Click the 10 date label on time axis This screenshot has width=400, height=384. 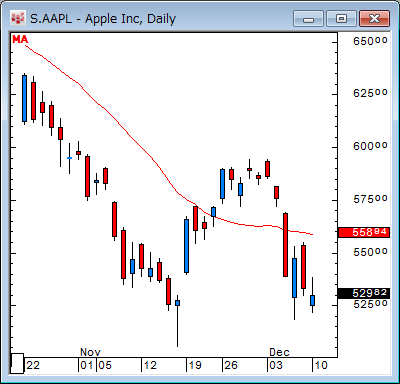click(x=321, y=366)
